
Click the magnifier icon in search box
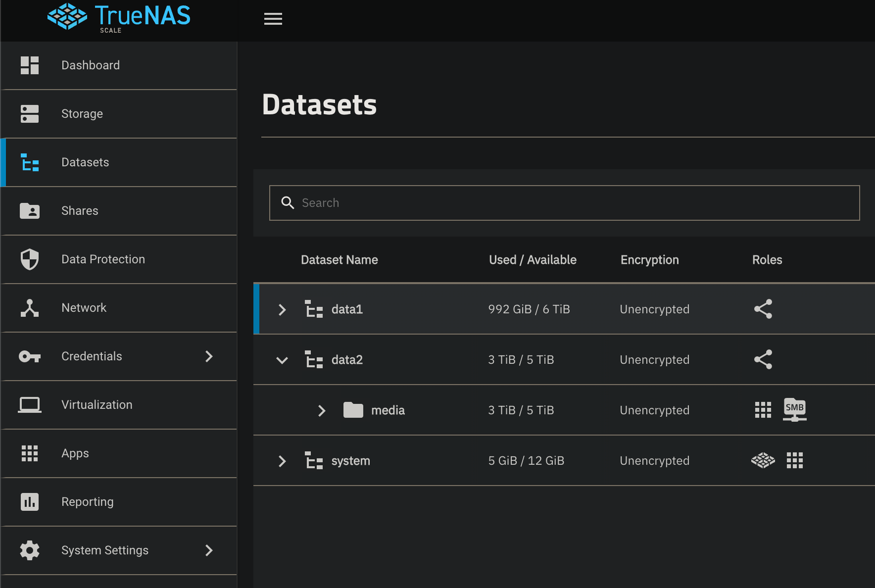tap(288, 202)
